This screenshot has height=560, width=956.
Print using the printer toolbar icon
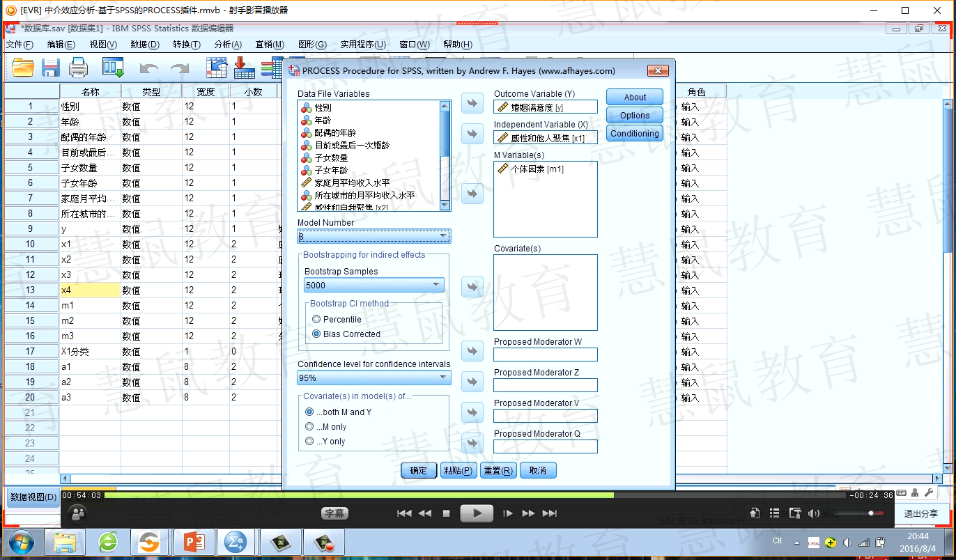[x=78, y=68]
